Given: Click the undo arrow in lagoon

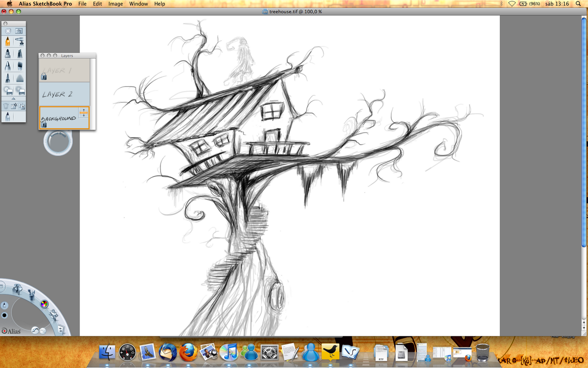Looking at the screenshot, I should 35,330.
